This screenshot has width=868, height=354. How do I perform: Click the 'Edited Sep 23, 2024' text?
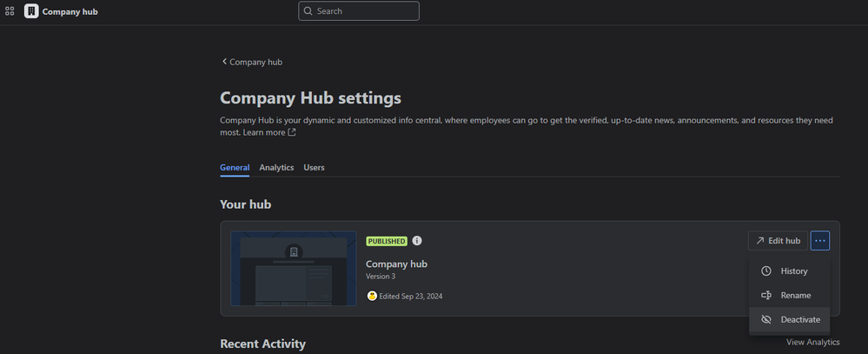coord(411,297)
